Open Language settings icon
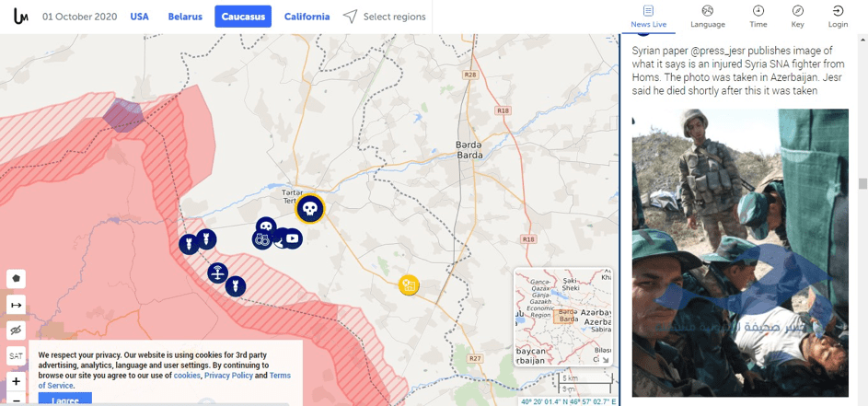The height and width of the screenshot is (406, 868). (x=708, y=10)
